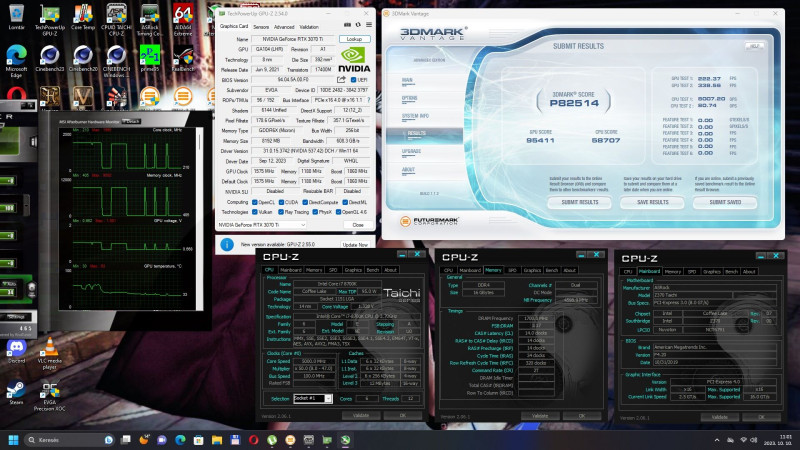Click the Bus Interface question mark icon
The height and width of the screenshot is (450, 800).
click(x=369, y=100)
